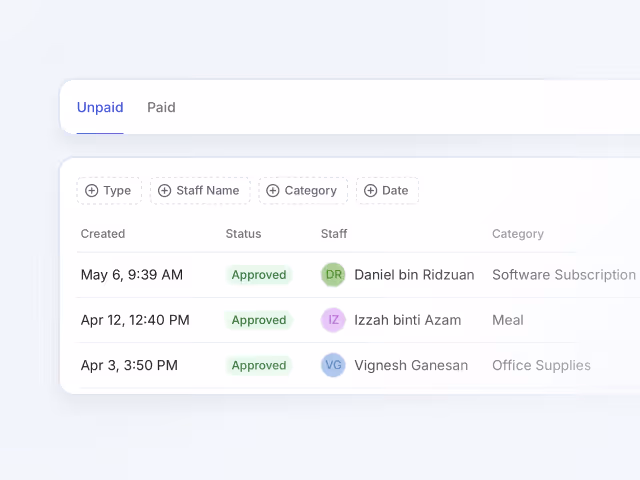This screenshot has width=640, height=480.
Task: Click the VG avatar for Vignesh
Action: coord(333,365)
